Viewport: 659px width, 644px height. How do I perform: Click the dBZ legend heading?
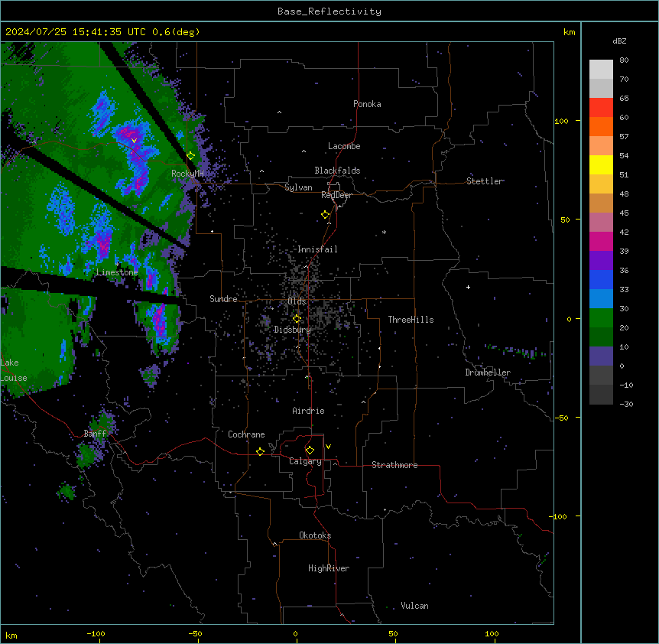coord(619,41)
